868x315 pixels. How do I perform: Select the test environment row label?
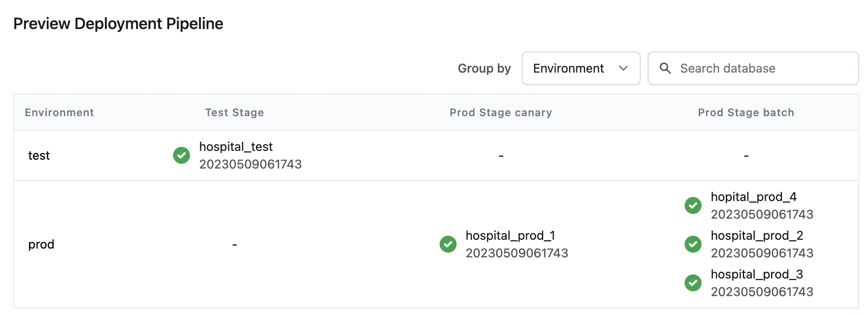pos(39,155)
